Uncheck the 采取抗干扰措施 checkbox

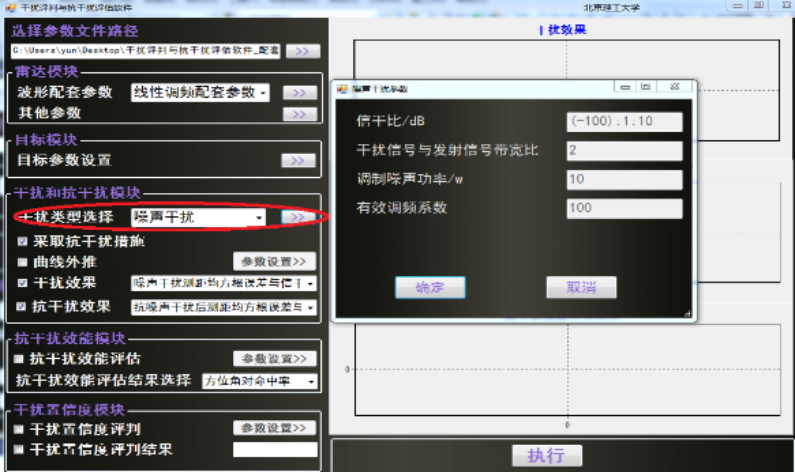click(22, 242)
